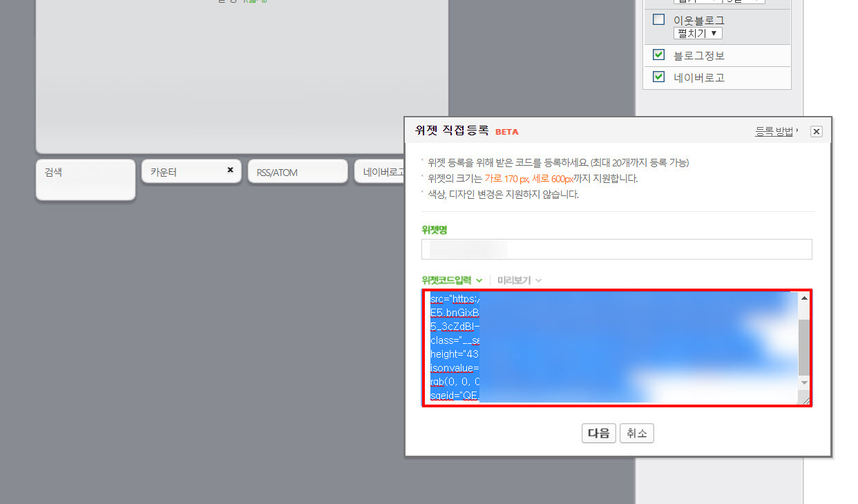
Task: Close the 위젯 직접등록 dialog
Action: pos(817,131)
